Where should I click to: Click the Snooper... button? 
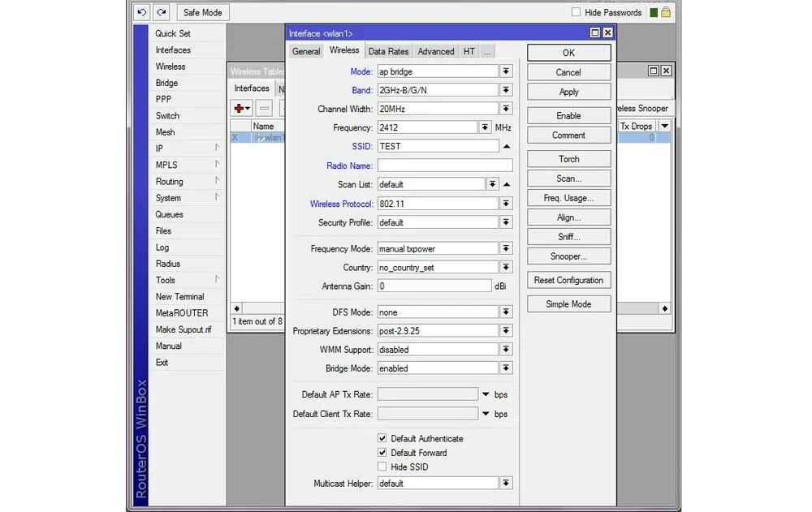(568, 256)
